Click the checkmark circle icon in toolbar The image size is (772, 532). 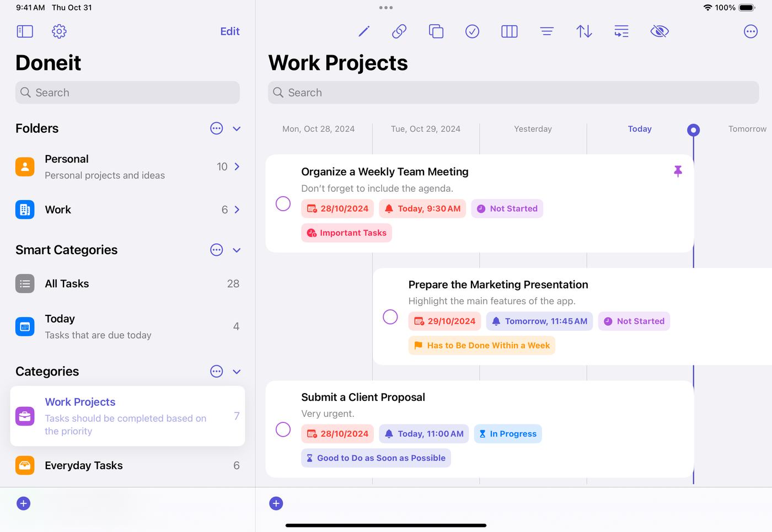(473, 31)
